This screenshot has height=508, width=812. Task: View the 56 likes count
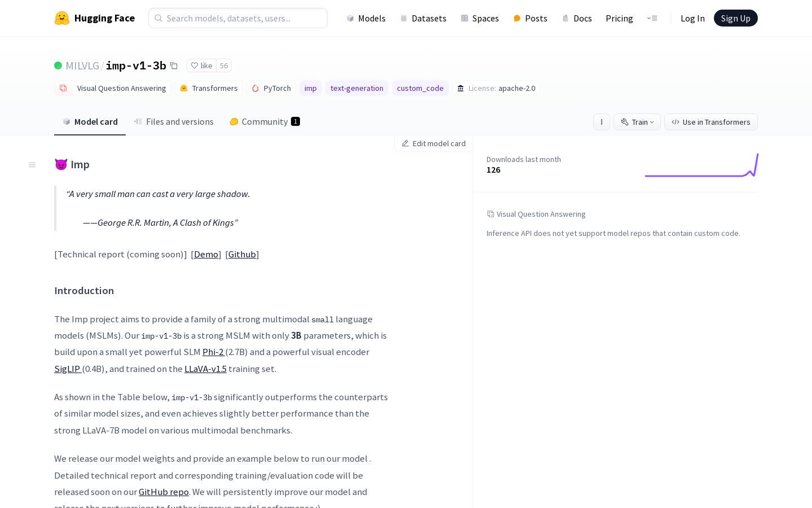[x=224, y=65]
